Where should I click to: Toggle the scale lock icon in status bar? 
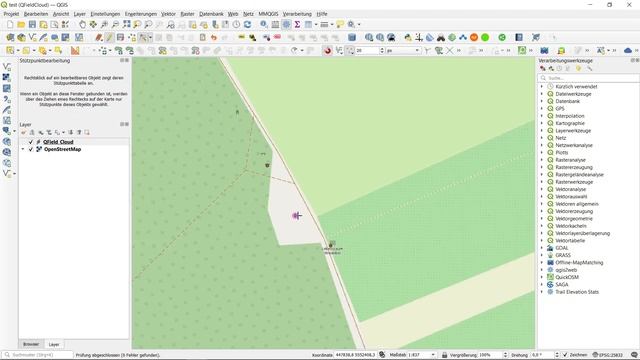pos(444,355)
